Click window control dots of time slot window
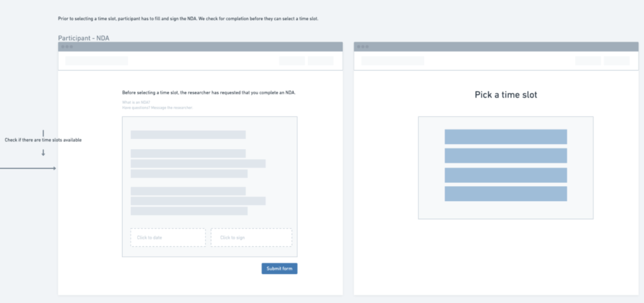 363,47
